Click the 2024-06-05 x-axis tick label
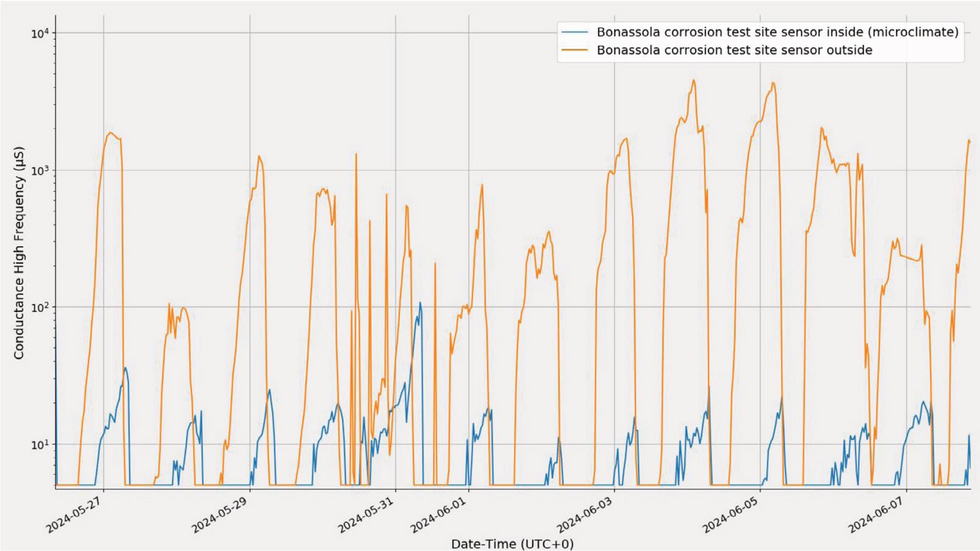This screenshot has width=980, height=551. pyautogui.click(x=732, y=517)
